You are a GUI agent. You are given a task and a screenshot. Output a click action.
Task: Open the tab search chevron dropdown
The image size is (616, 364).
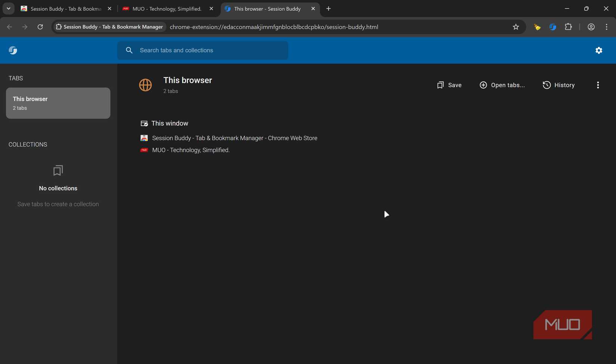point(8,8)
